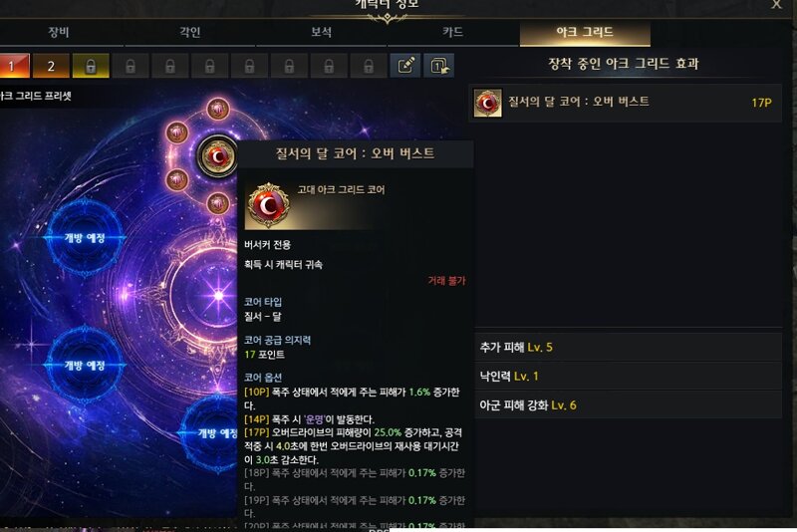Viewport: 797px width, 532px height.
Task: Open the 장비 tab
Action: tap(59, 32)
